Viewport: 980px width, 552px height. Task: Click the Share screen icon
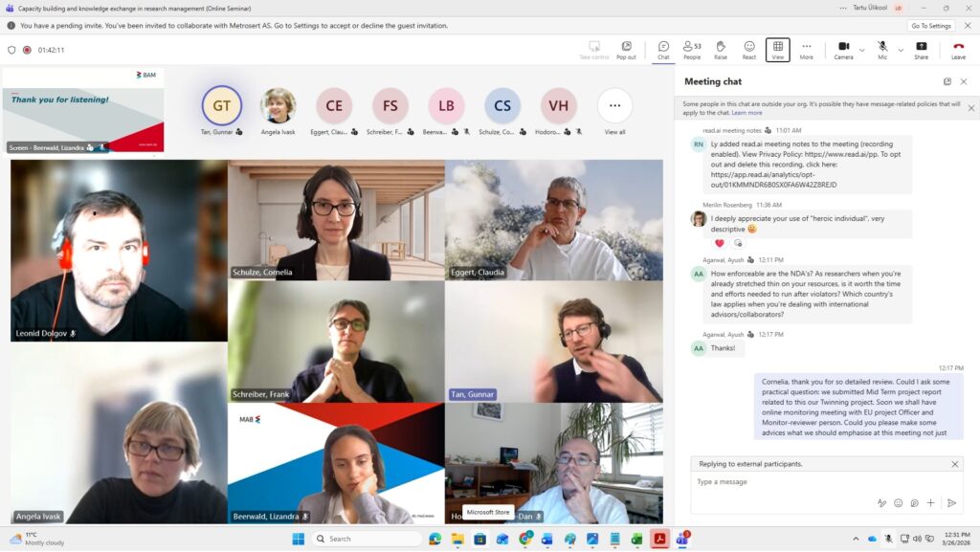(x=921, y=50)
